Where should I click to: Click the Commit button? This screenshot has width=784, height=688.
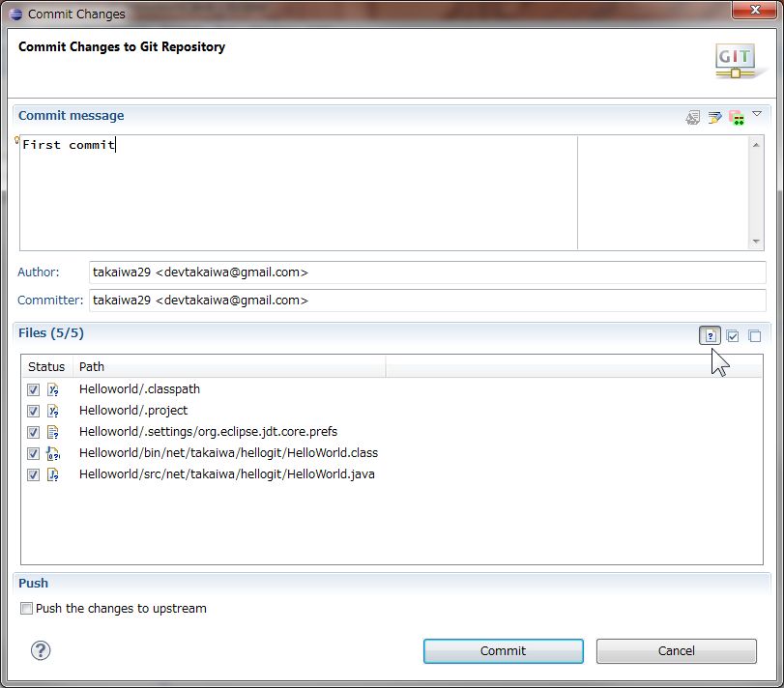click(503, 651)
